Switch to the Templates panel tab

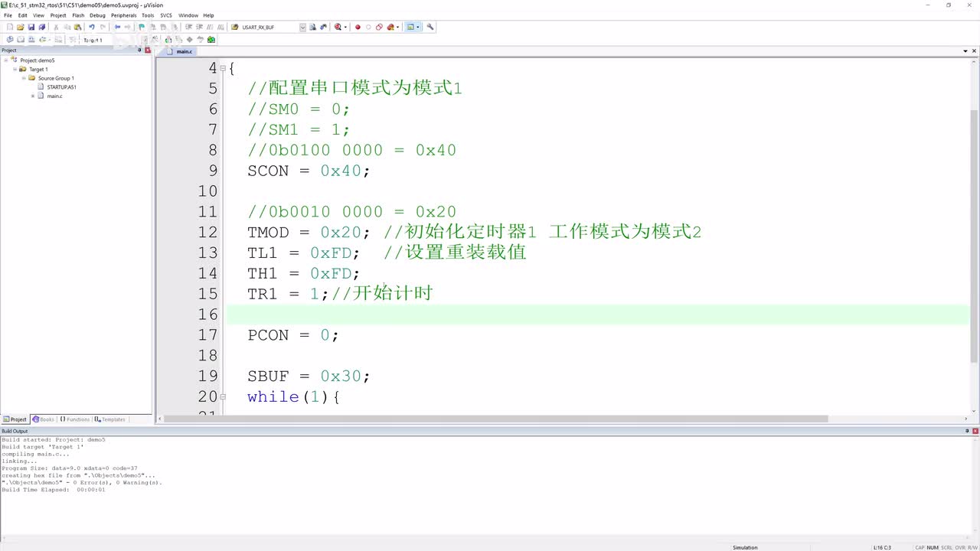point(110,419)
